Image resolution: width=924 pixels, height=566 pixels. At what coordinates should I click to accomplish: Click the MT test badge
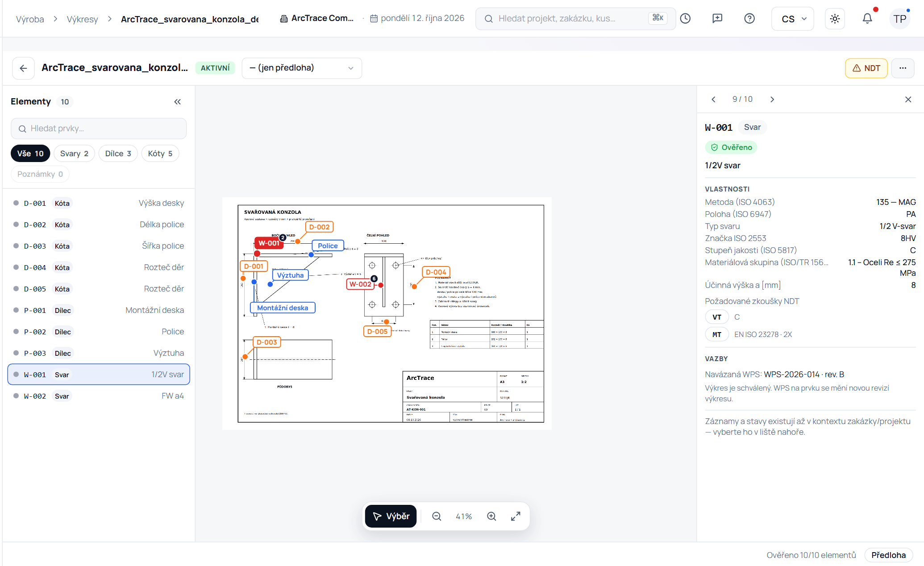click(x=717, y=335)
